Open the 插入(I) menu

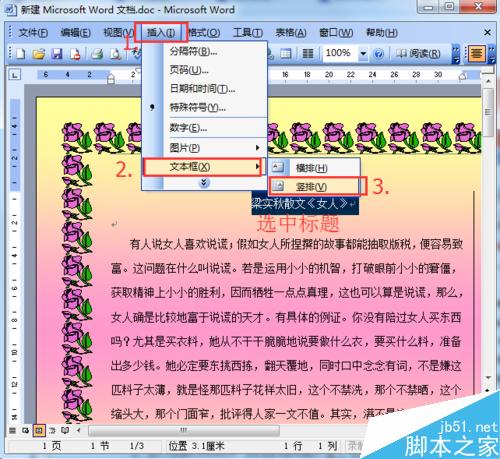pos(161,33)
